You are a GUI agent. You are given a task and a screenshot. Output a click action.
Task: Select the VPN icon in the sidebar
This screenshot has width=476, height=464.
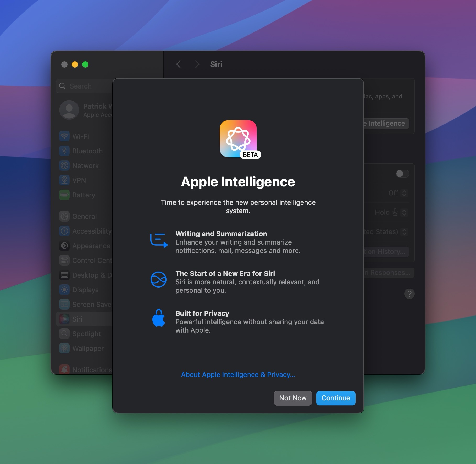pyautogui.click(x=64, y=180)
